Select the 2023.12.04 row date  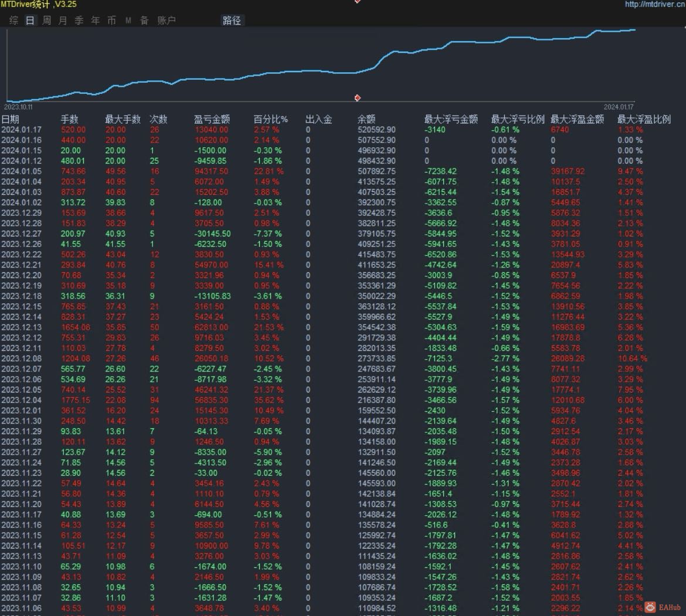pyautogui.click(x=21, y=400)
